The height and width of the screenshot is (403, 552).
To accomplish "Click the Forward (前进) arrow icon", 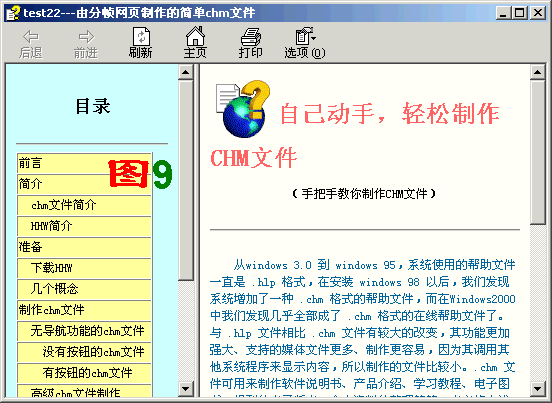I will coord(86,36).
